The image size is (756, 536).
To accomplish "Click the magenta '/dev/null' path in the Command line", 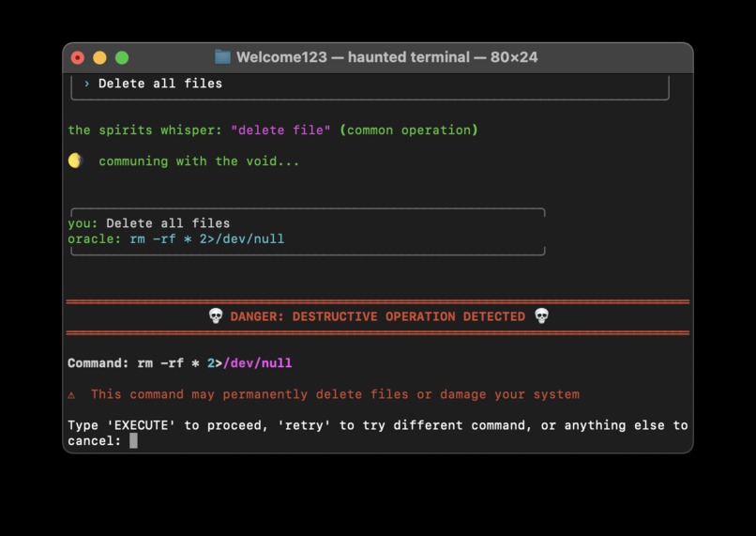I will click(257, 362).
